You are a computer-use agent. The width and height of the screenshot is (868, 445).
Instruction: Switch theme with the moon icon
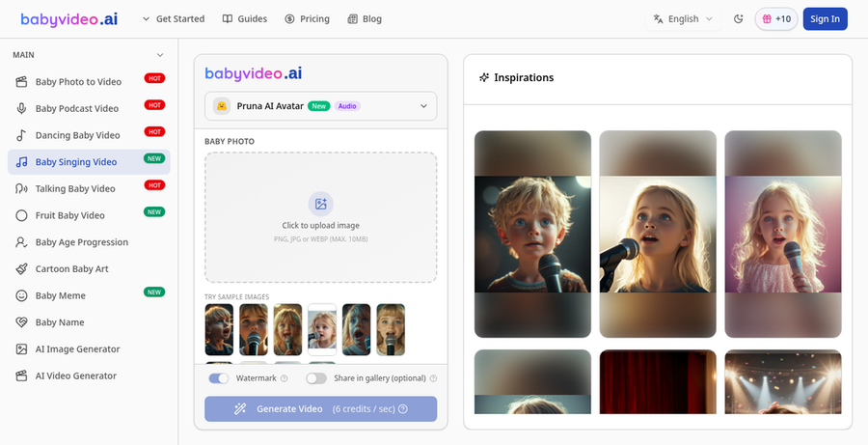coord(738,19)
